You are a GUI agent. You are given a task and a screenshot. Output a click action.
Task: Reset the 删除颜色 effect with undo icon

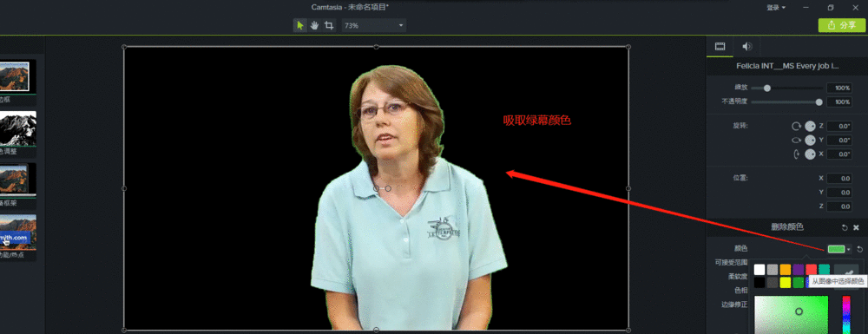click(x=845, y=227)
